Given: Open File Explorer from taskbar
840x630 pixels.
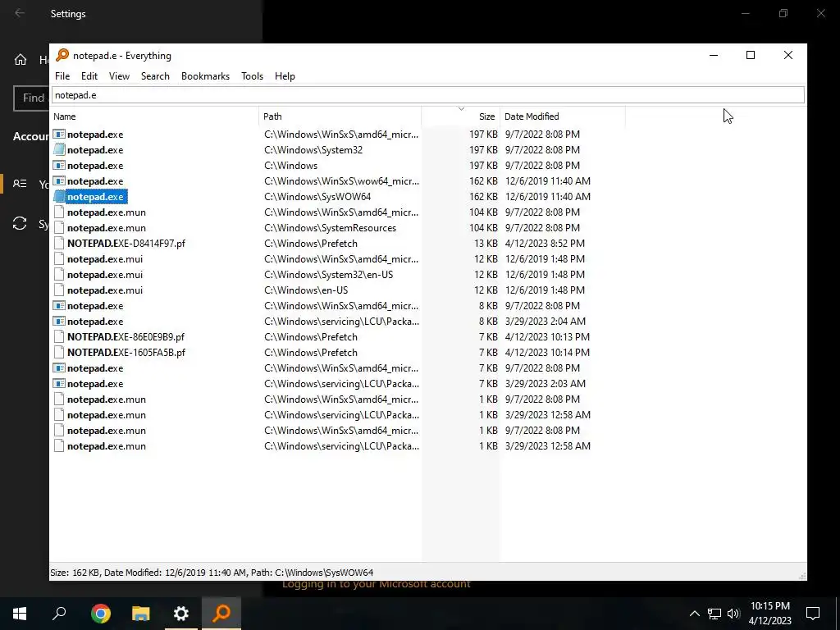Looking at the screenshot, I should tap(141, 614).
